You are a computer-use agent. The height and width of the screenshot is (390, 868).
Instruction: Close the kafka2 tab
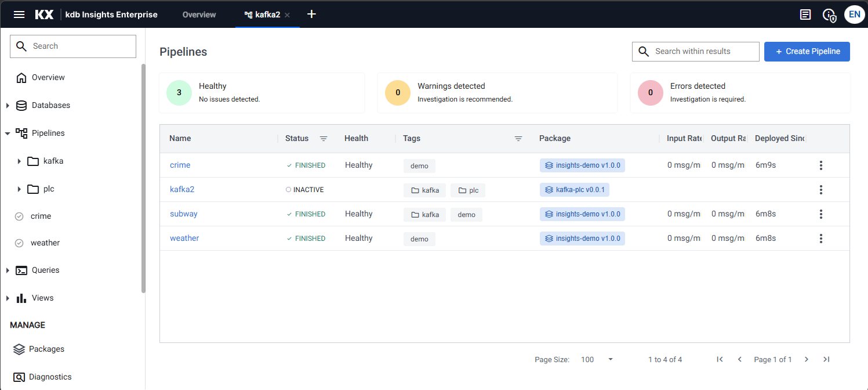pyautogui.click(x=288, y=15)
